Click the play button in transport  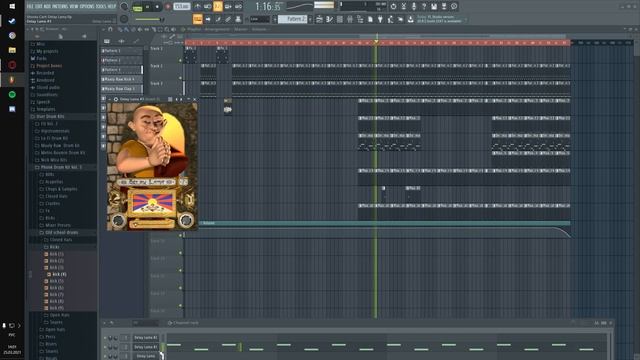(x=148, y=7)
